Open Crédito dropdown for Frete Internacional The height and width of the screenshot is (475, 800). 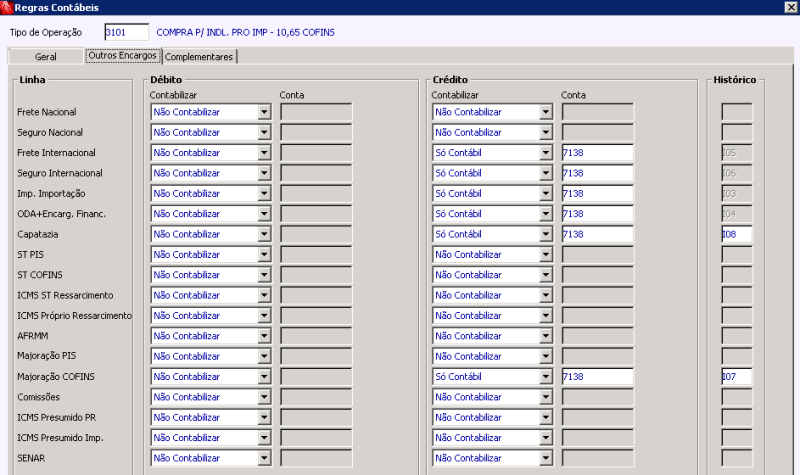click(x=546, y=153)
